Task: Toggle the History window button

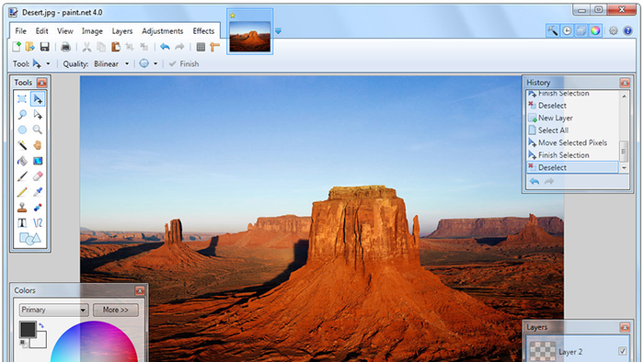Action: pyautogui.click(x=567, y=30)
